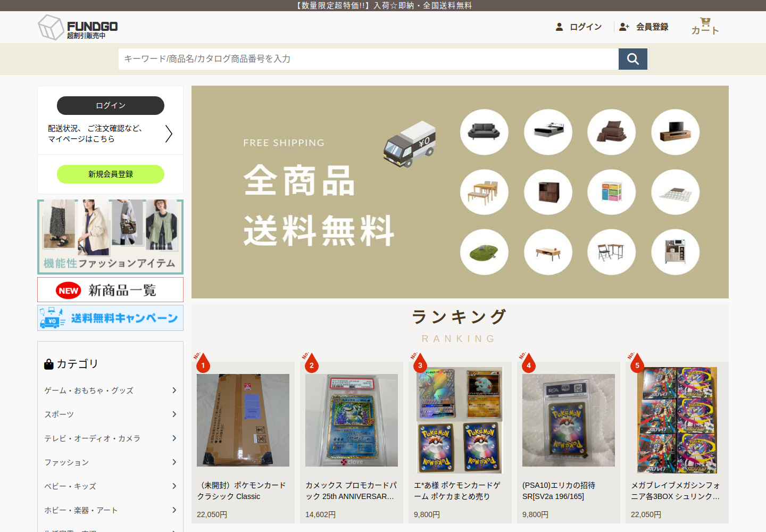Click the member registration person-plus icon

624,27
